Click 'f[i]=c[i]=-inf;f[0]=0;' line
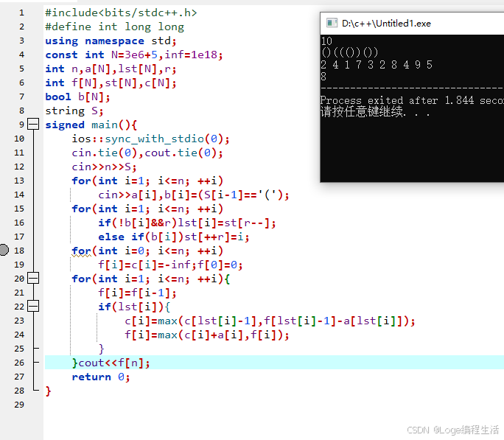The width and height of the screenshot is (504, 440). [x=170, y=265]
